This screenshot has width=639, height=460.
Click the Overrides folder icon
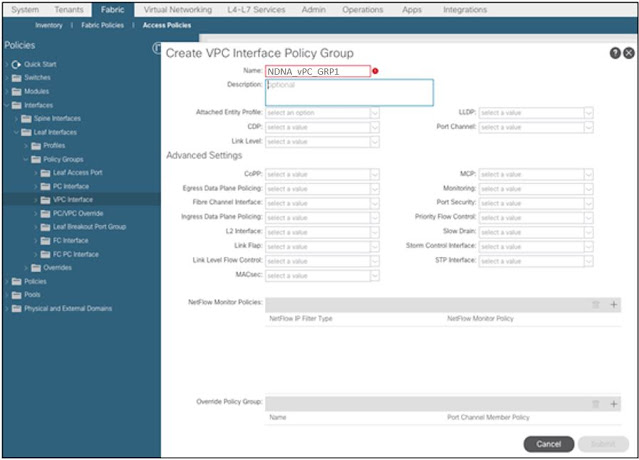pos(36,268)
